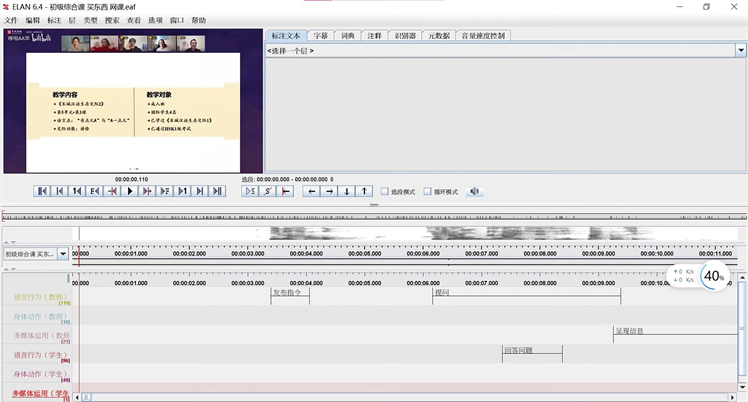The width and height of the screenshot is (748, 402).
Task: Open the 选择一个层 tier dropdown
Action: coord(505,50)
